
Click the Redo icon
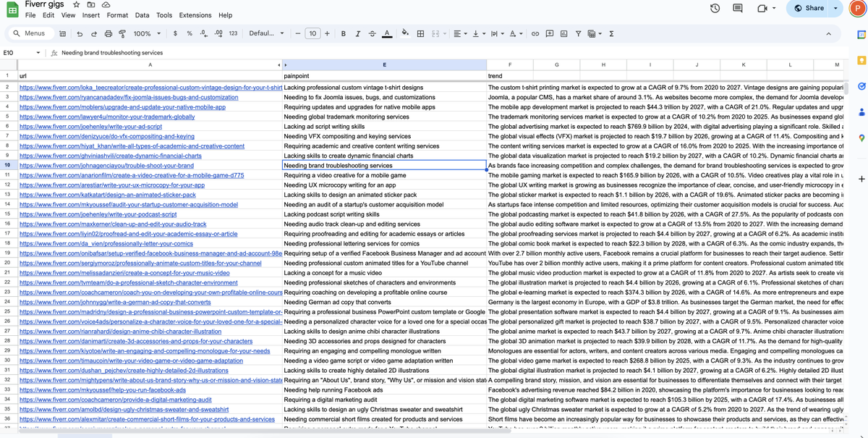(93, 33)
